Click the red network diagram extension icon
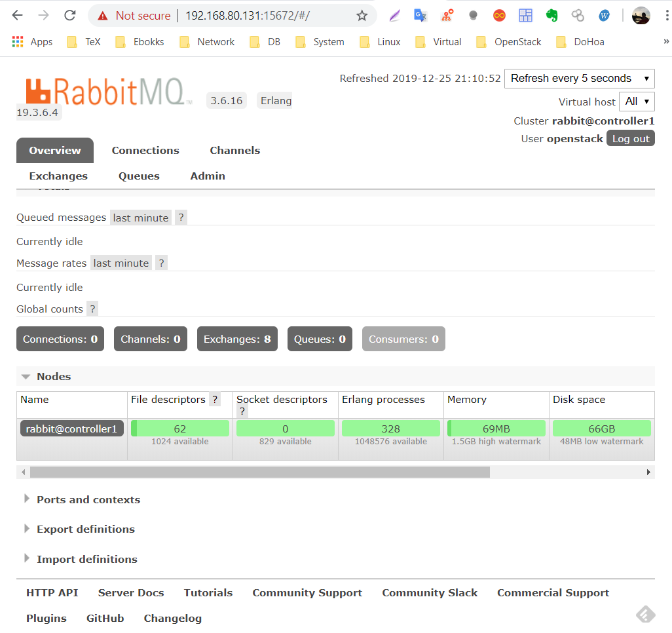 (447, 16)
